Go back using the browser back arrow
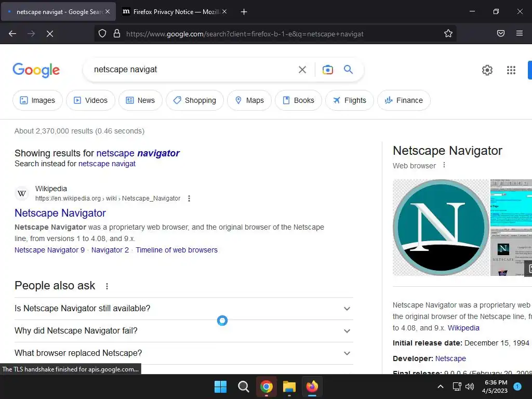Viewport: 532px width, 399px height. coord(12,34)
